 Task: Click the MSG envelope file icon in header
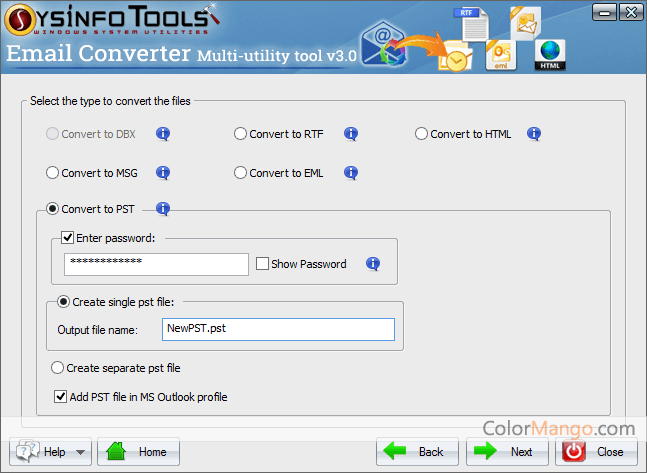525,23
